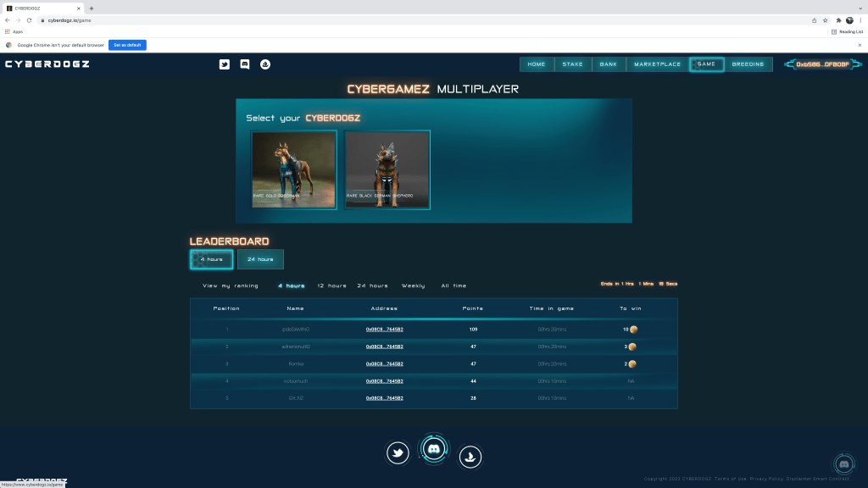Click the connected wallet address button
Image resolution: width=868 pixels, height=488 pixels.
click(x=823, y=64)
